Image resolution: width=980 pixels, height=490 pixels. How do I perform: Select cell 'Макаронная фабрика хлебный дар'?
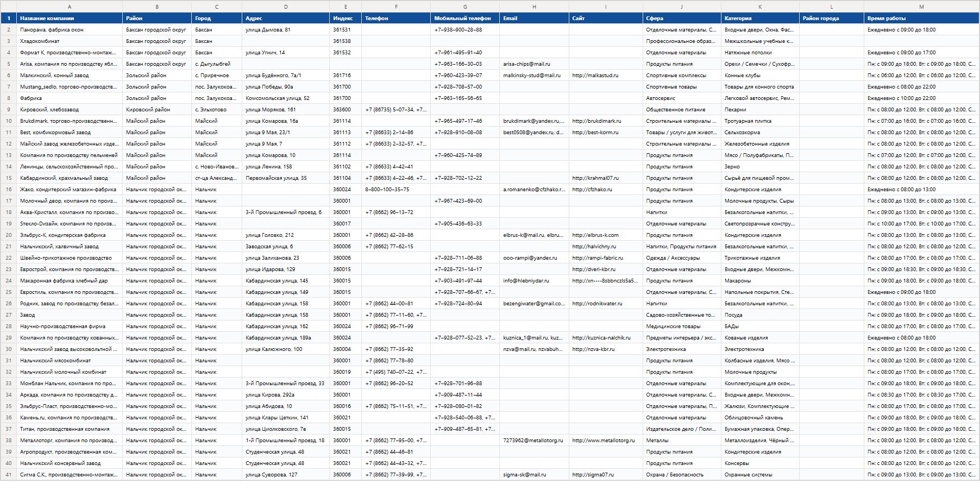[x=70, y=280]
